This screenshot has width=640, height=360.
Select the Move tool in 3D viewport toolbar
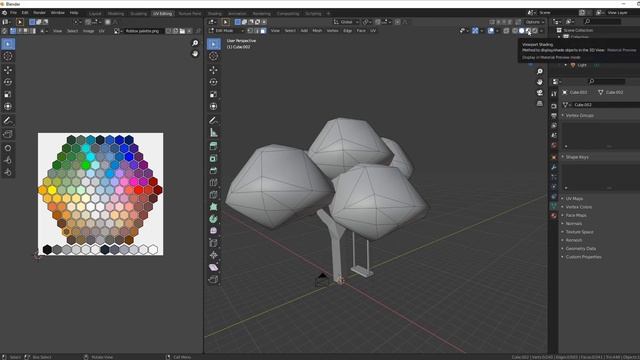click(213, 70)
